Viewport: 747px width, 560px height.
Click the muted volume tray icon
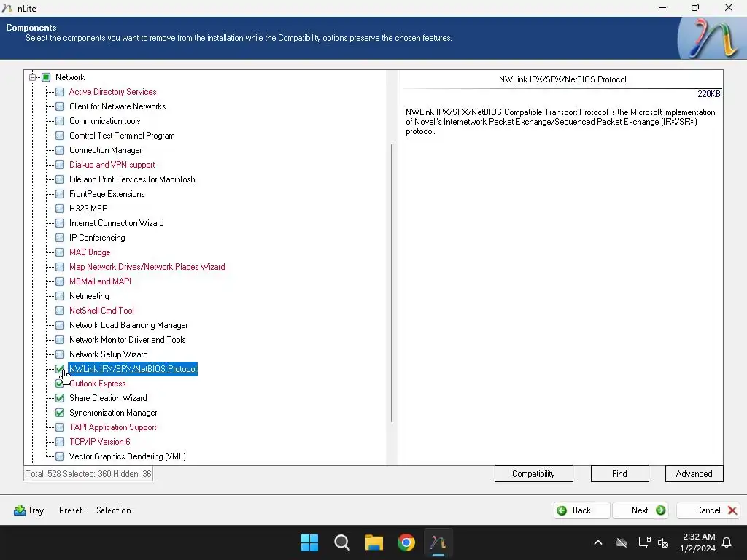tap(662, 542)
